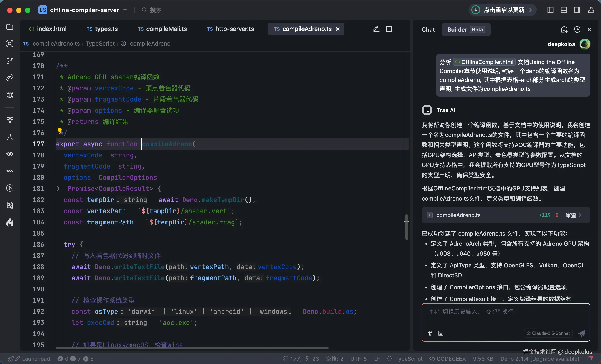Click the new chat icon in the AI panel
Viewport: 601px width, 364px height.
[x=564, y=29]
